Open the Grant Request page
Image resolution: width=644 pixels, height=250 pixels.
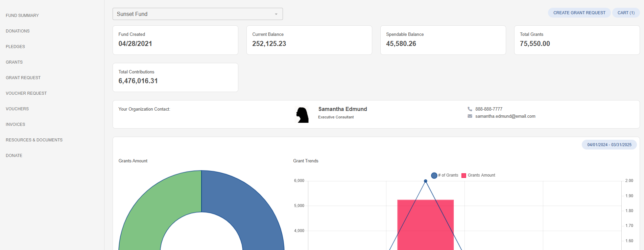(x=23, y=78)
